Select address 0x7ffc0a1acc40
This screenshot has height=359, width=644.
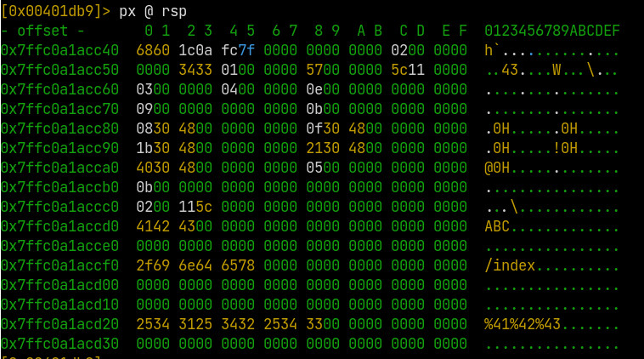point(60,50)
